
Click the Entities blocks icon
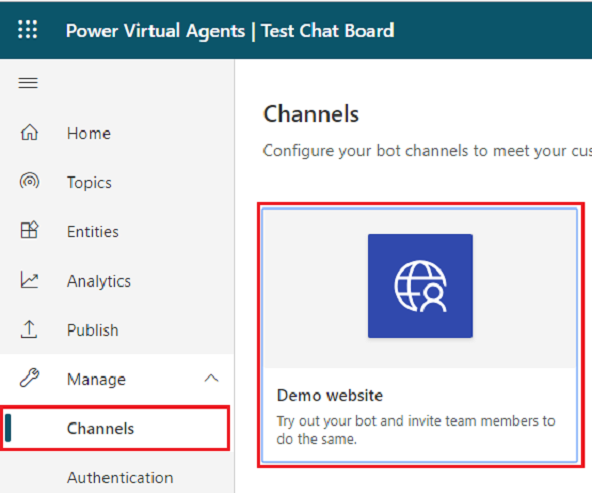click(x=29, y=230)
